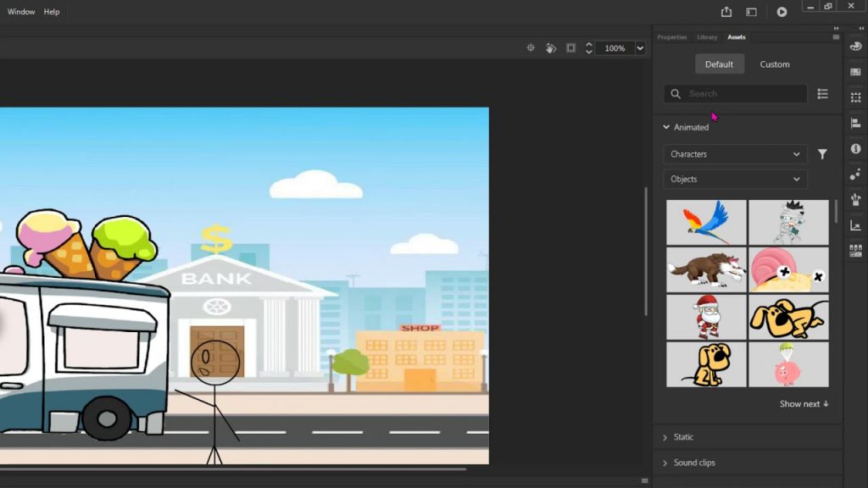Click the filter icon beside Characters dropdown
This screenshot has height=488, width=868.
click(x=821, y=154)
